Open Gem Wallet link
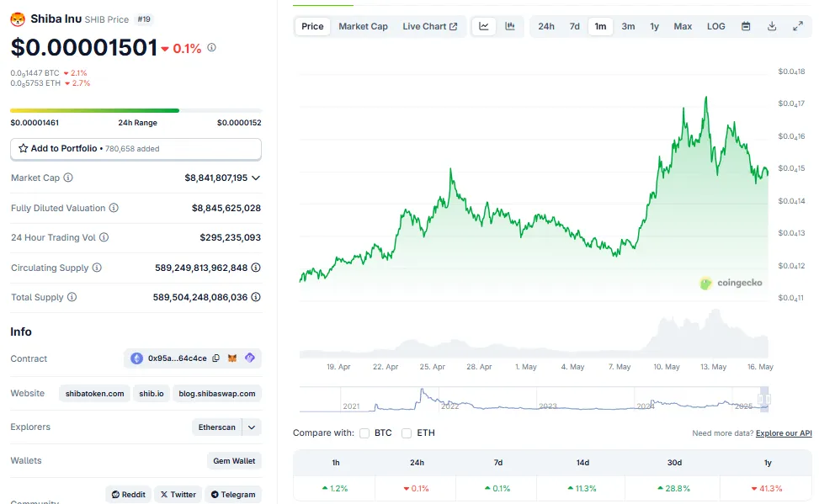The width and height of the screenshot is (819, 504). coord(234,460)
